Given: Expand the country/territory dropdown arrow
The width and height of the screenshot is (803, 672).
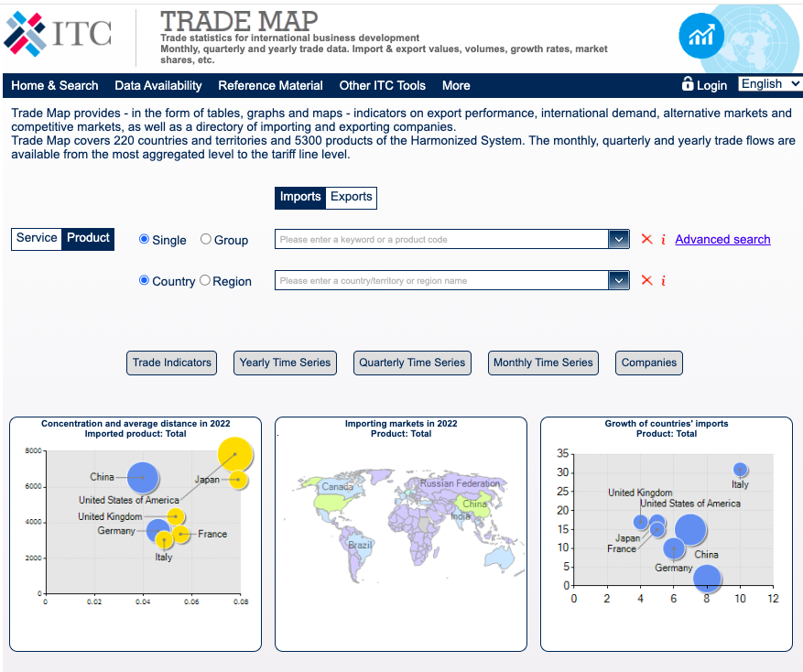Looking at the screenshot, I should click(x=619, y=280).
